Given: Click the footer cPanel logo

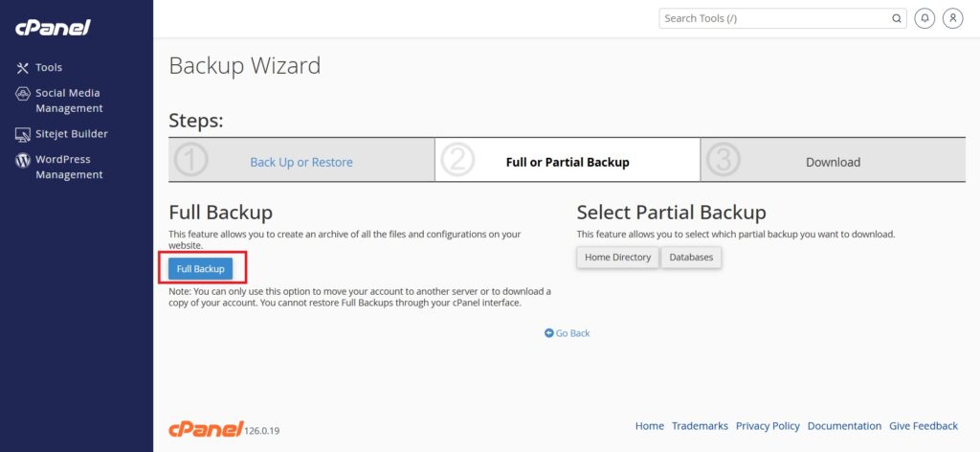Looking at the screenshot, I should 206,429.
